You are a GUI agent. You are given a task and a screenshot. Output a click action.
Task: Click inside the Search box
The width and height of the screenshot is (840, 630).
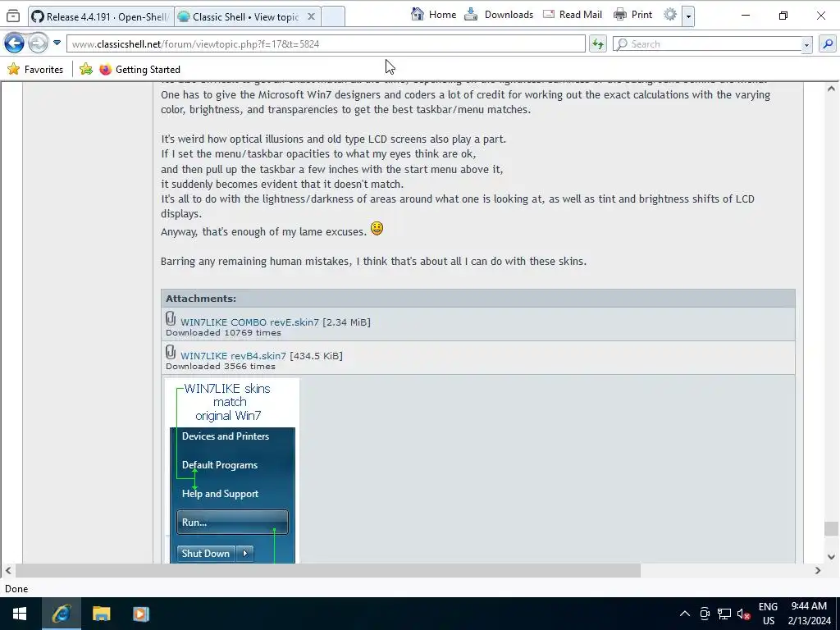707,44
